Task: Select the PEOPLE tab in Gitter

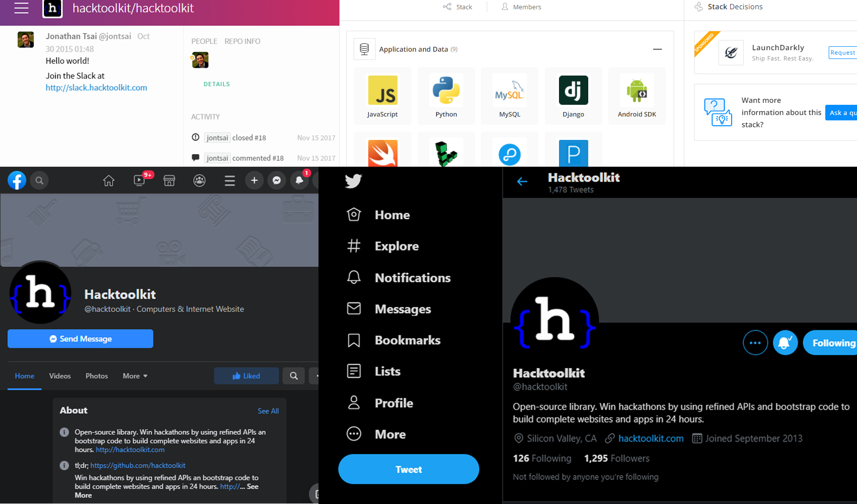Action: 204,41
